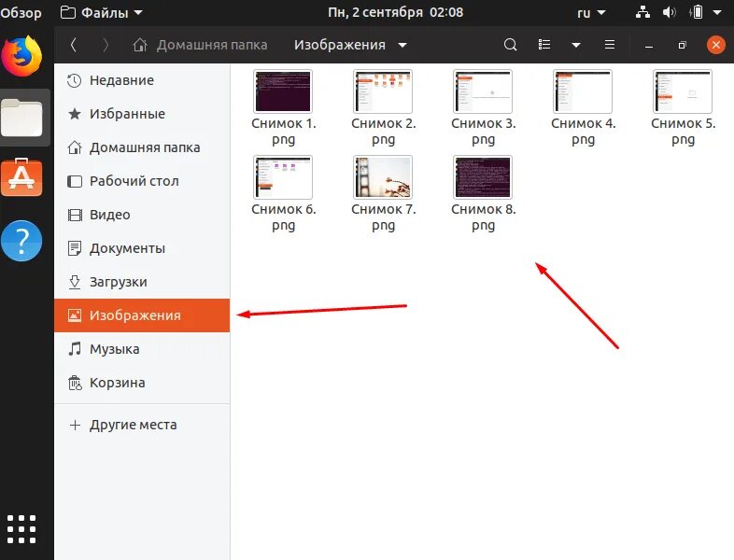
Task: Click Изображения in the path bar
Action: (x=340, y=45)
